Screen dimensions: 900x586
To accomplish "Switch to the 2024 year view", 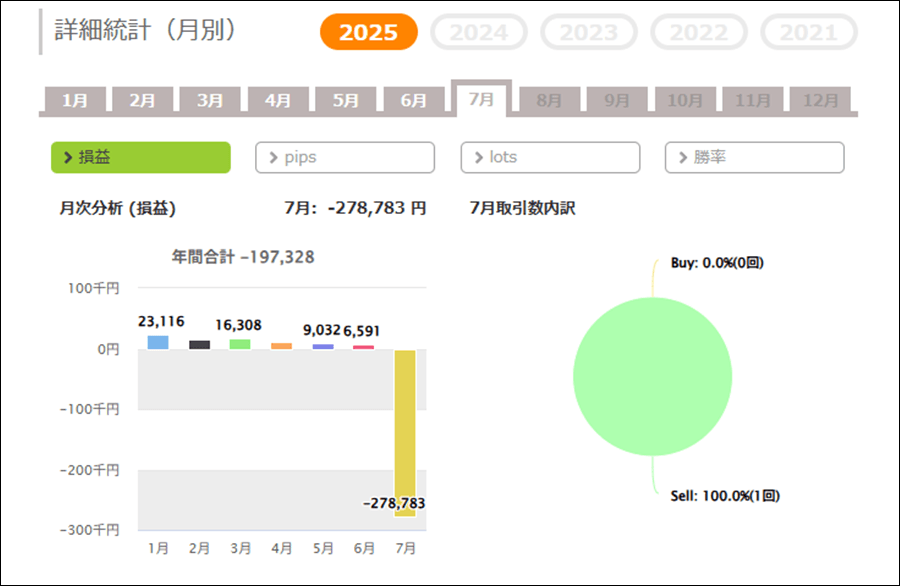I will 479,32.
